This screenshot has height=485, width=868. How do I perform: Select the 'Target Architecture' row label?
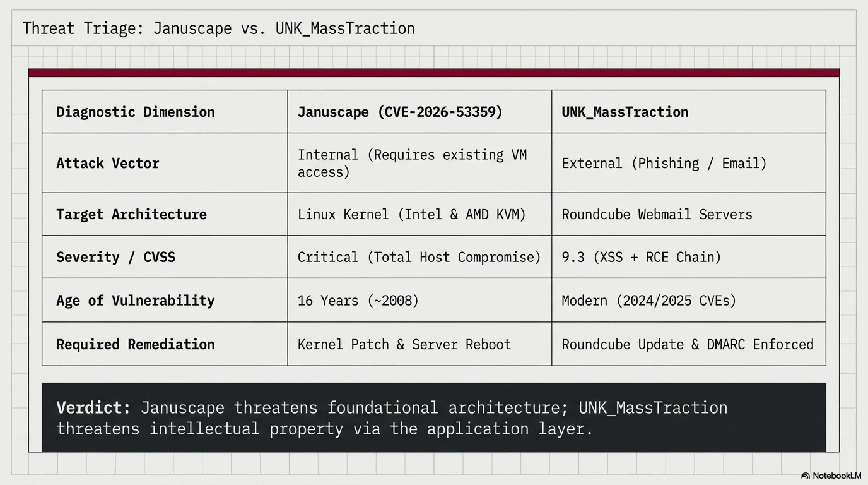point(132,214)
